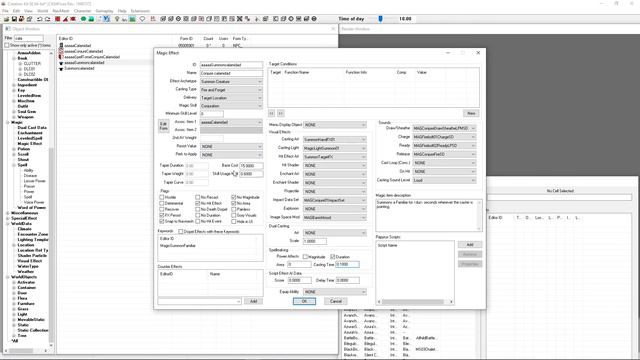Screen dimensions: 640x360
Task: Click the red square toolbar icon
Action: pyautogui.click(x=58, y=19)
